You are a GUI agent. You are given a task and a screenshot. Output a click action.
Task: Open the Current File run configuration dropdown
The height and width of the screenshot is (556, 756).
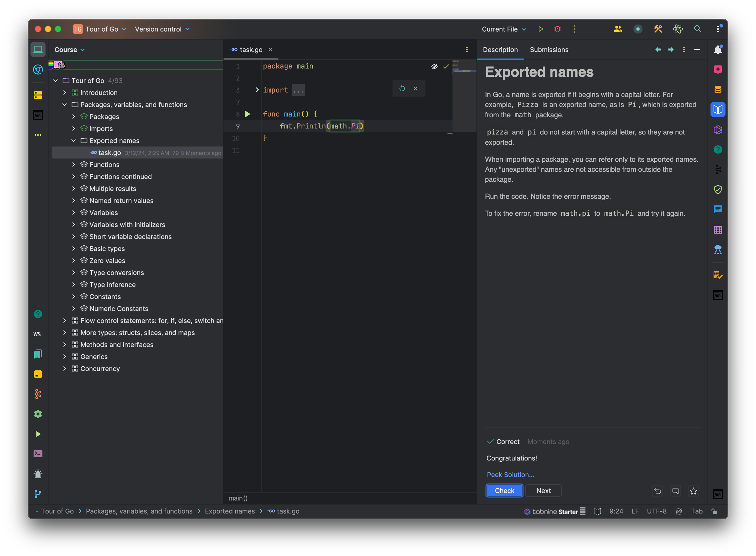click(x=503, y=29)
